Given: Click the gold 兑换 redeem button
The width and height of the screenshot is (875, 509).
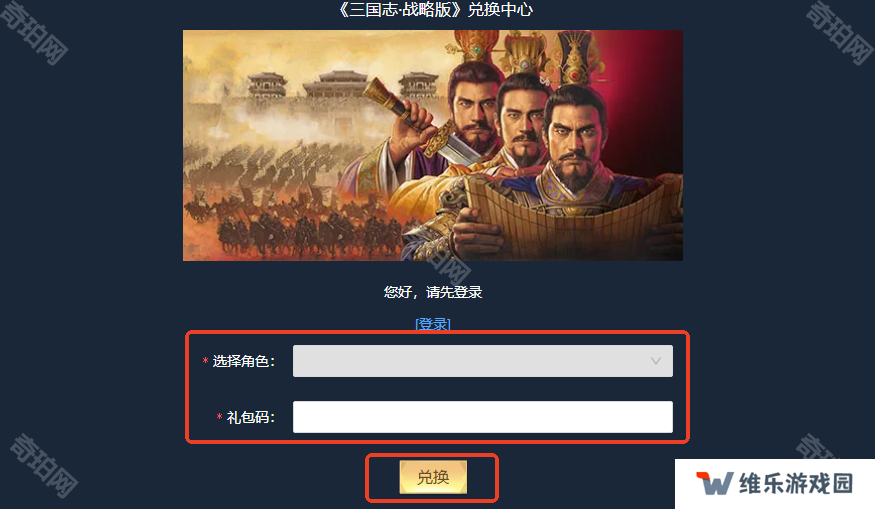Looking at the screenshot, I should click(433, 477).
